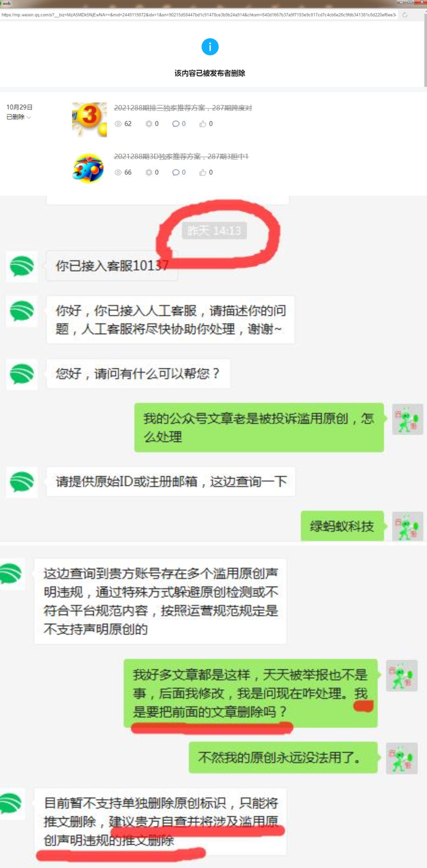Click the browser refresh icon

click(x=405, y=15)
